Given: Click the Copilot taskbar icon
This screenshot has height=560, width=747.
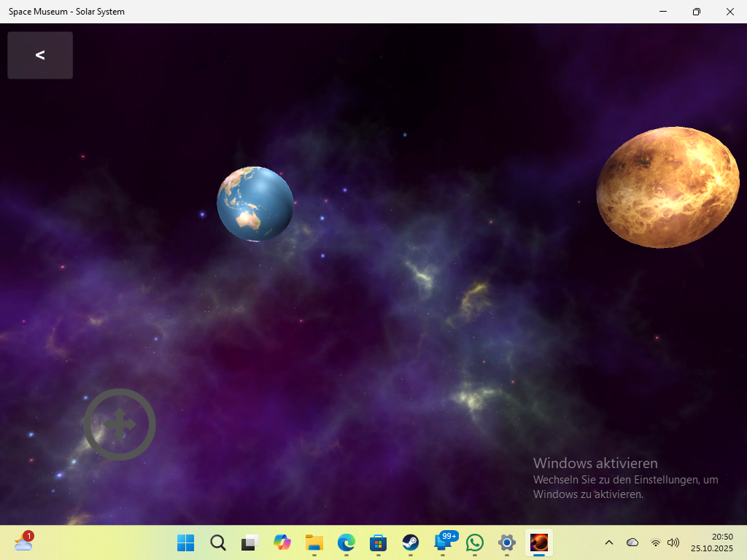Looking at the screenshot, I should (x=282, y=542).
